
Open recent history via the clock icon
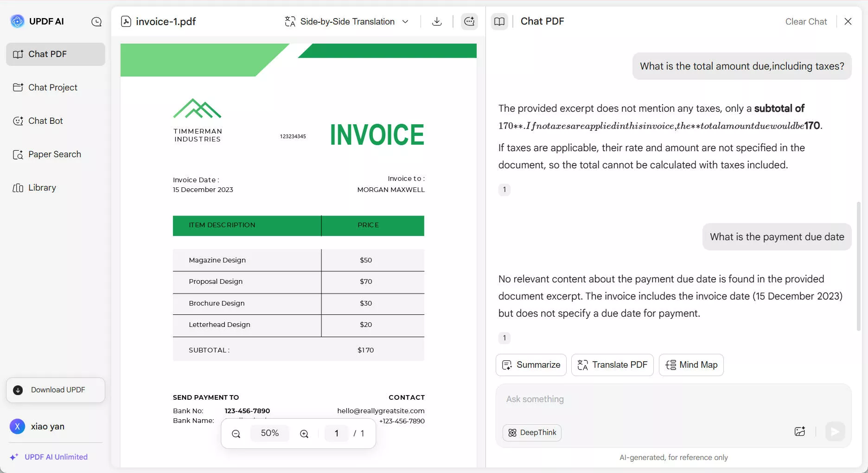96,21
